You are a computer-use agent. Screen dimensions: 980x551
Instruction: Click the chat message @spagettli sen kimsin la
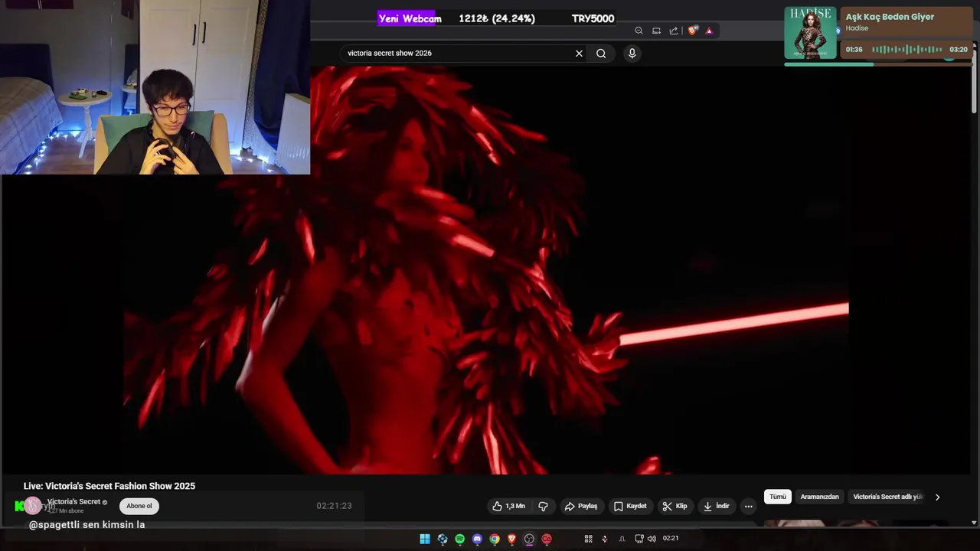click(87, 525)
